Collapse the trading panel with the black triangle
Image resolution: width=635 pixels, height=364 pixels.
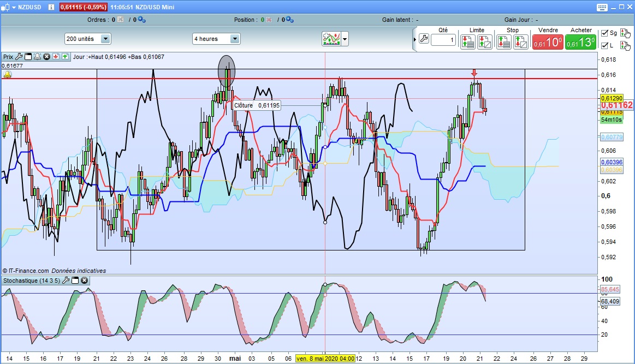tap(415, 40)
